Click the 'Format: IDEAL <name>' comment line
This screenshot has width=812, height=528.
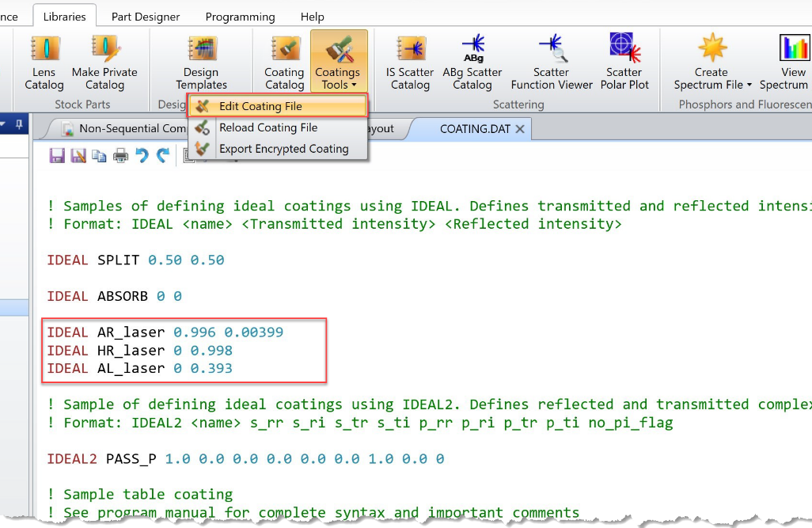pos(335,224)
